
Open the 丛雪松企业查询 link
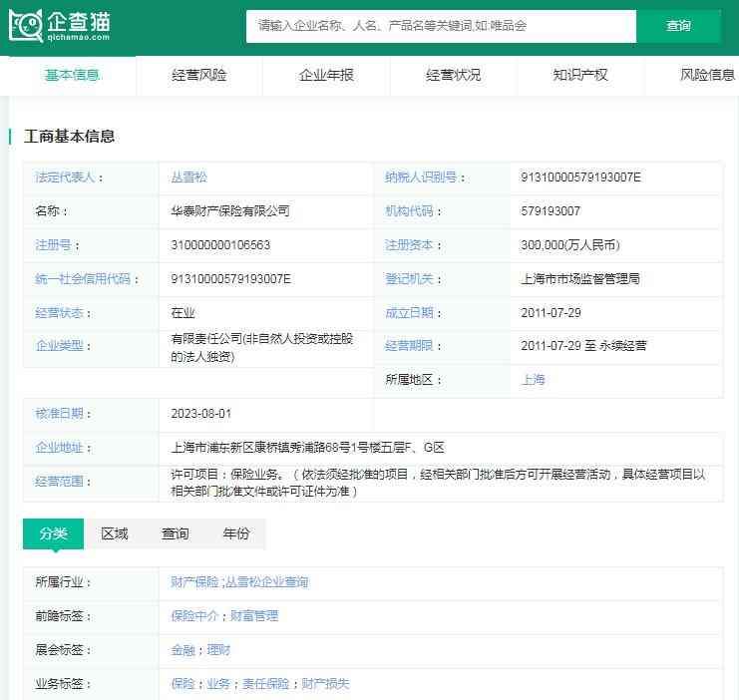click(x=267, y=582)
